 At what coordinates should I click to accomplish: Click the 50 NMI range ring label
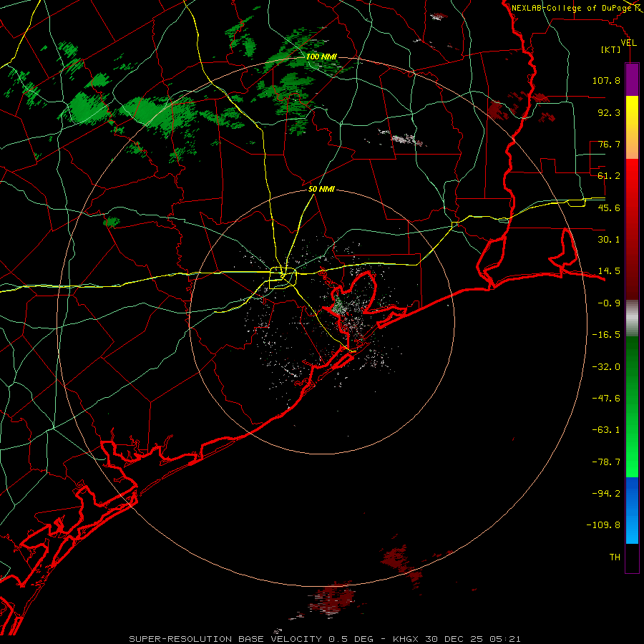[x=321, y=190]
